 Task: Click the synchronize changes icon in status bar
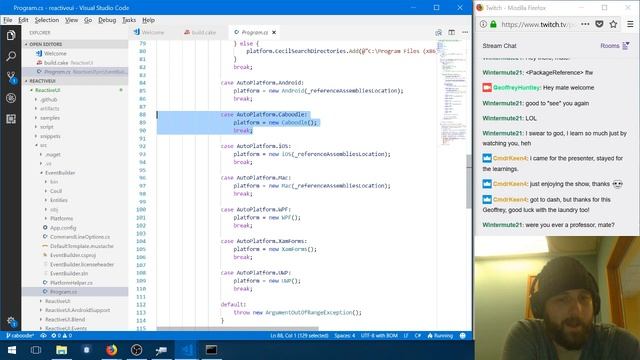pyautogui.click(x=43, y=336)
